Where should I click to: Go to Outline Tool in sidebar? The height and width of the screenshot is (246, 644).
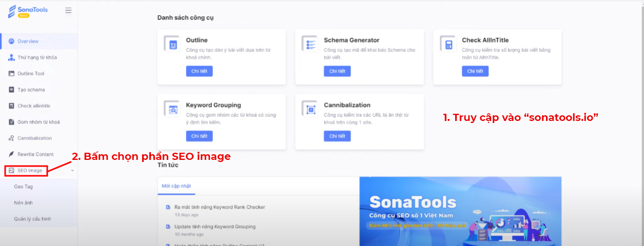(39, 73)
